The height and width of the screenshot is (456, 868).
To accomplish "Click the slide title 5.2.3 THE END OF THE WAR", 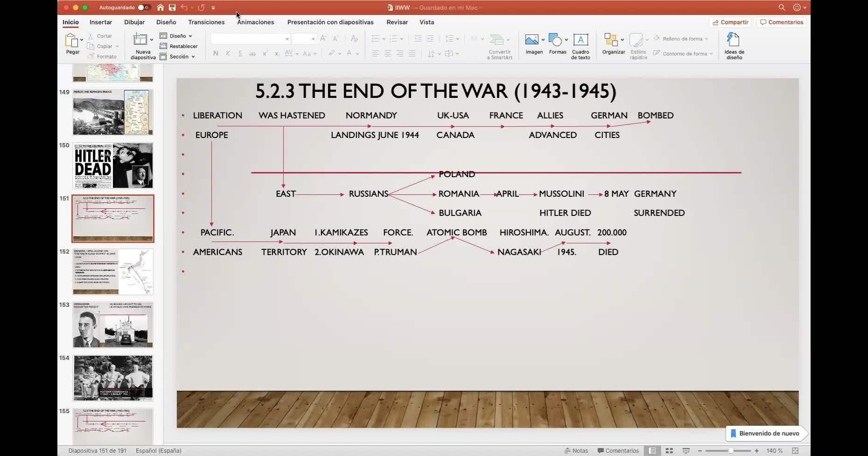I will click(x=435, y=91).
